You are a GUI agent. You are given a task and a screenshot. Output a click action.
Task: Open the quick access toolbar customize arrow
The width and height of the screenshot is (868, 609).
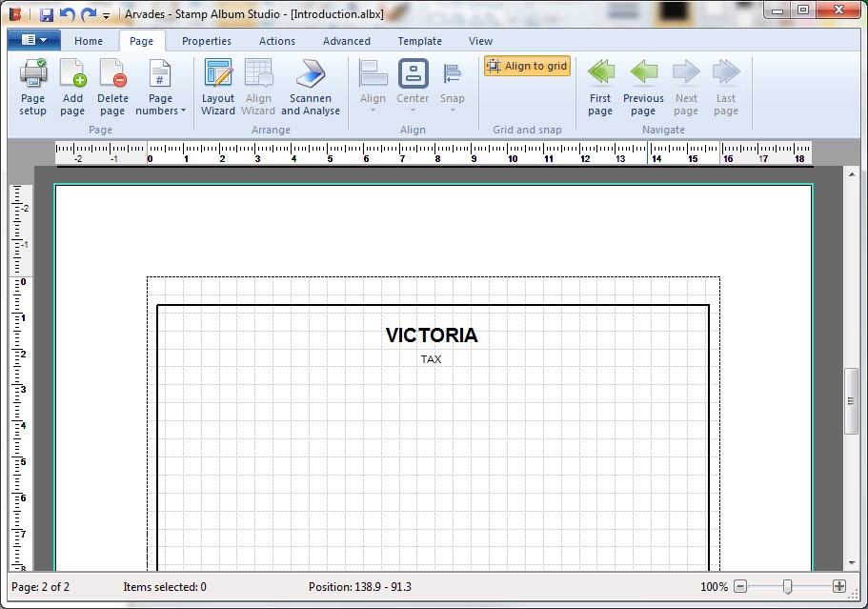[107, 16]
